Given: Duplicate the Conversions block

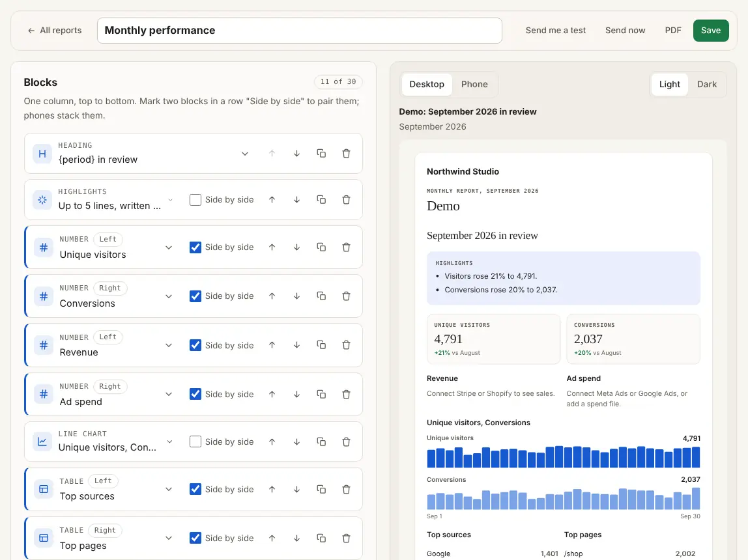Looking at the screenshot, I should pos(321,296).
